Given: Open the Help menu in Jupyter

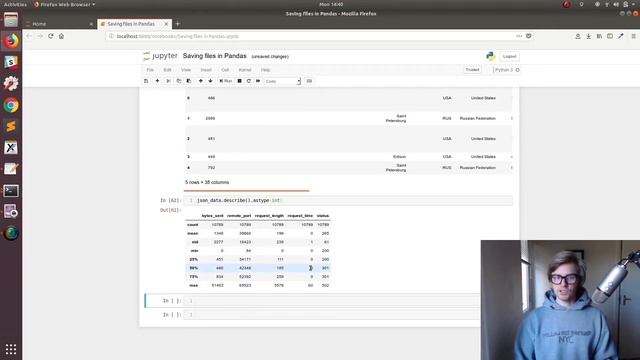Looking at the screenshot, I should [265, 70].
